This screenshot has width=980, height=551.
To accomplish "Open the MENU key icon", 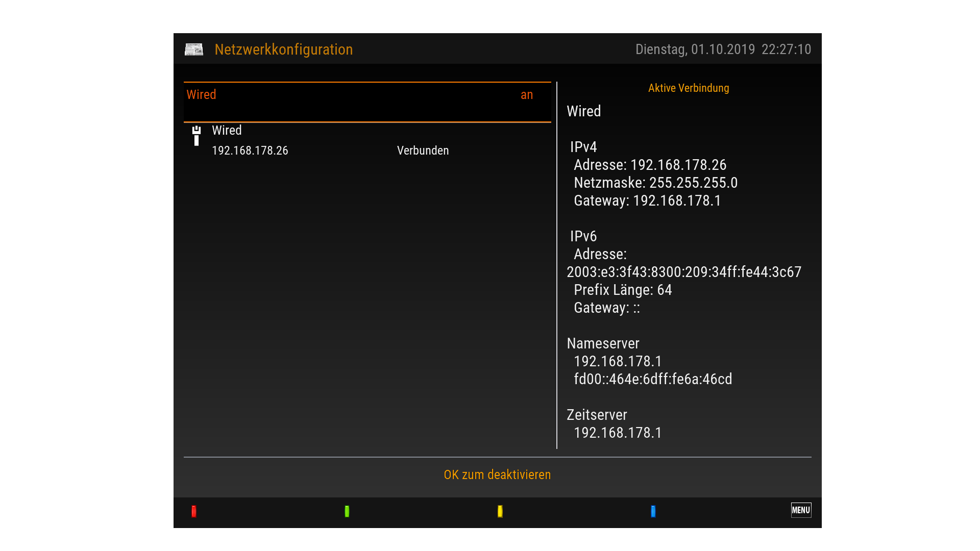I will pos(801,510).
